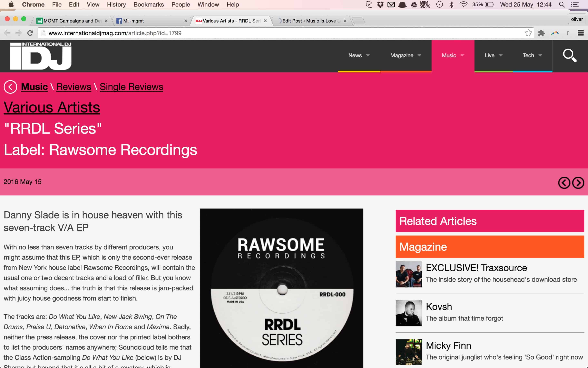Screen dimensions: 588x368
Task: Open a new tab
Action: pyautogui.click(x=358, y=21)
